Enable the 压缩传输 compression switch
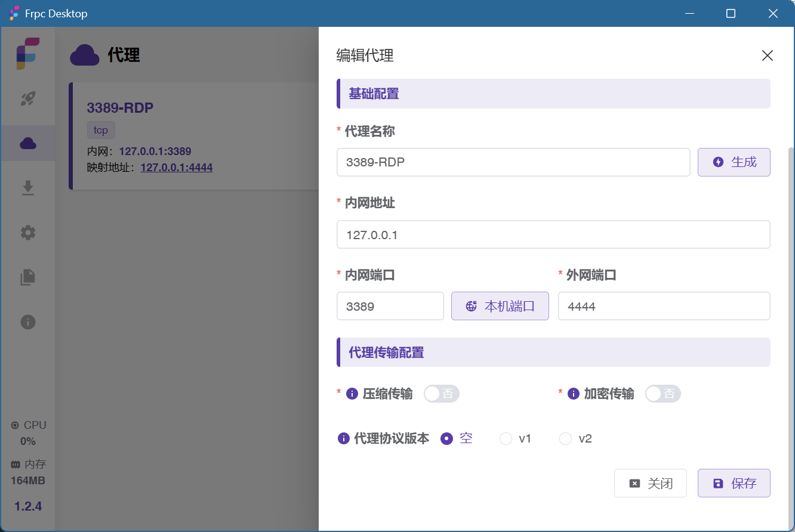The image size is (795, 532). 442,394
